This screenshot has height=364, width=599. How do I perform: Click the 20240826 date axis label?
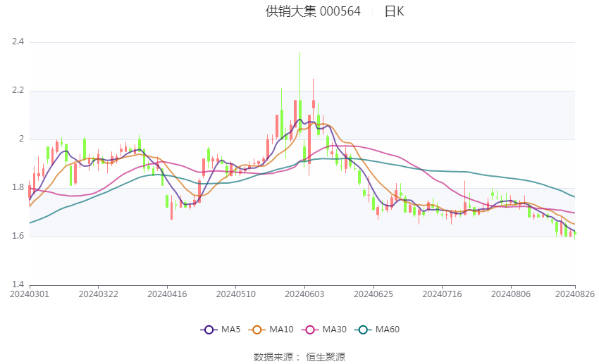tap(575, 294)
